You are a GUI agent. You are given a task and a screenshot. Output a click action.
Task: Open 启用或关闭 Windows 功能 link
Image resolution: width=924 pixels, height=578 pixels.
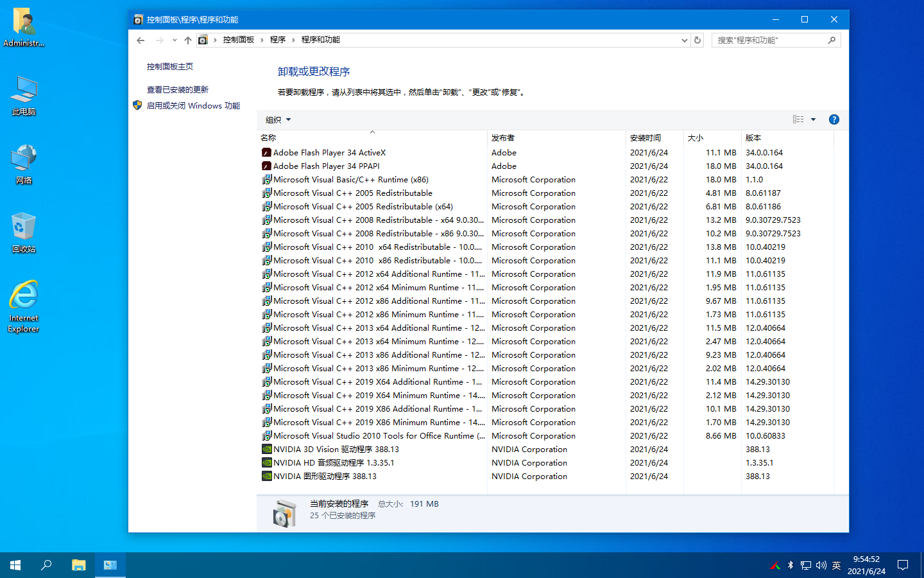[193, 106]
